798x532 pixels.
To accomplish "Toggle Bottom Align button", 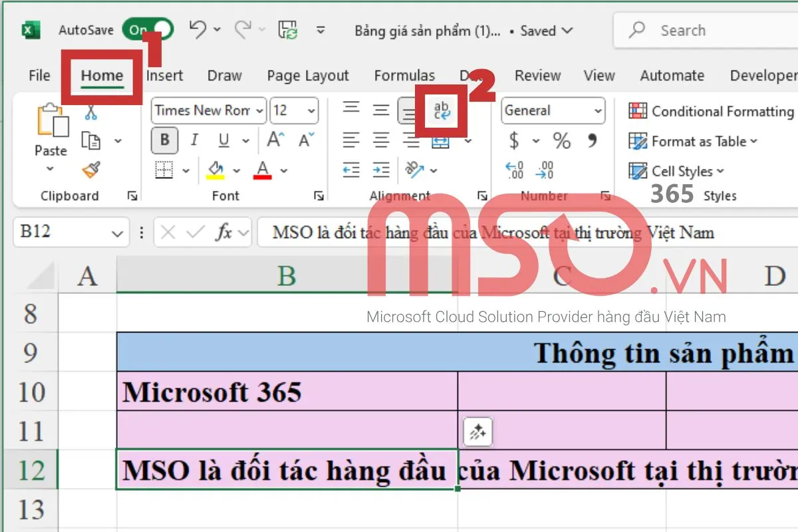I will [x=409, y=110].
